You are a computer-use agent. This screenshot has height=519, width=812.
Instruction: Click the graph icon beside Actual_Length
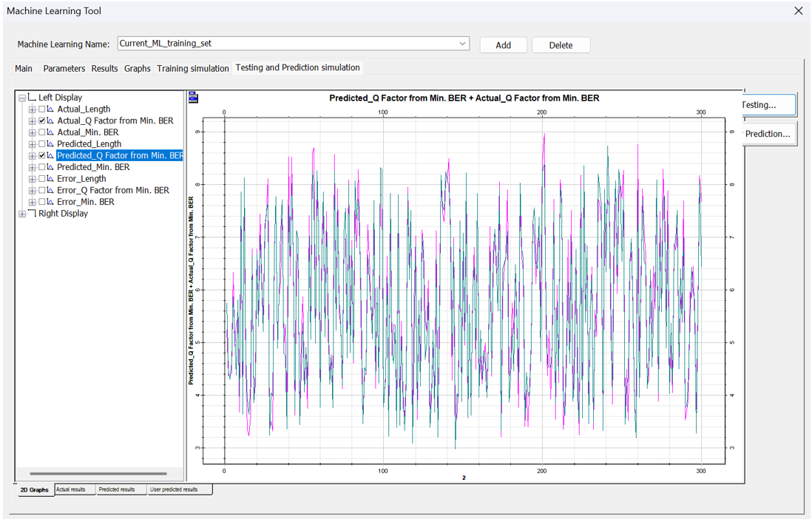pos(50,109)
